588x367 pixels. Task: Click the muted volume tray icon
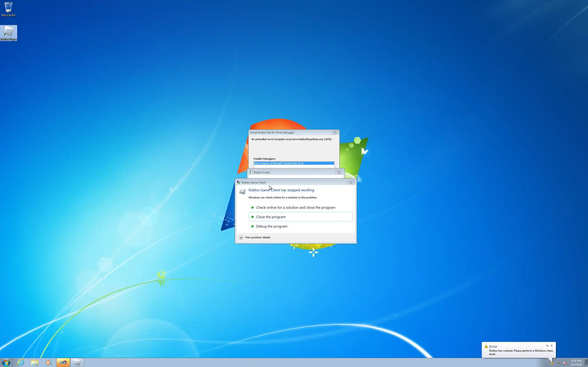565,363
